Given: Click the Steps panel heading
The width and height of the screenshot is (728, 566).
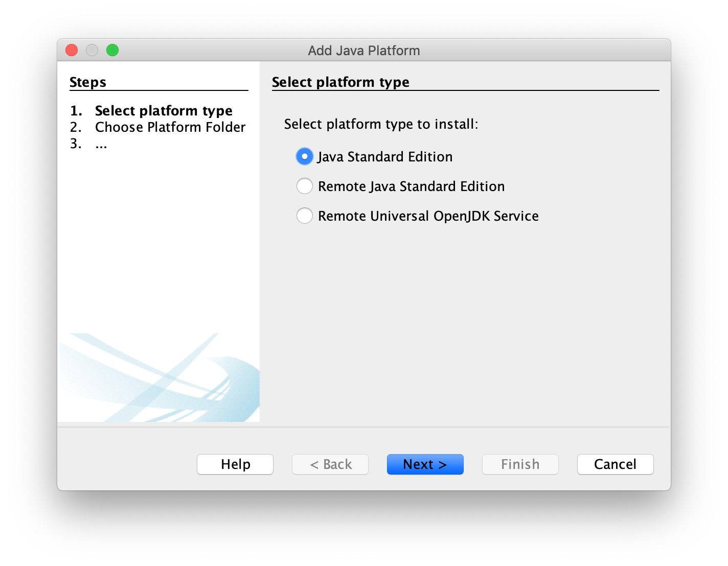Looking at the screenshot, I should (87, 82).
